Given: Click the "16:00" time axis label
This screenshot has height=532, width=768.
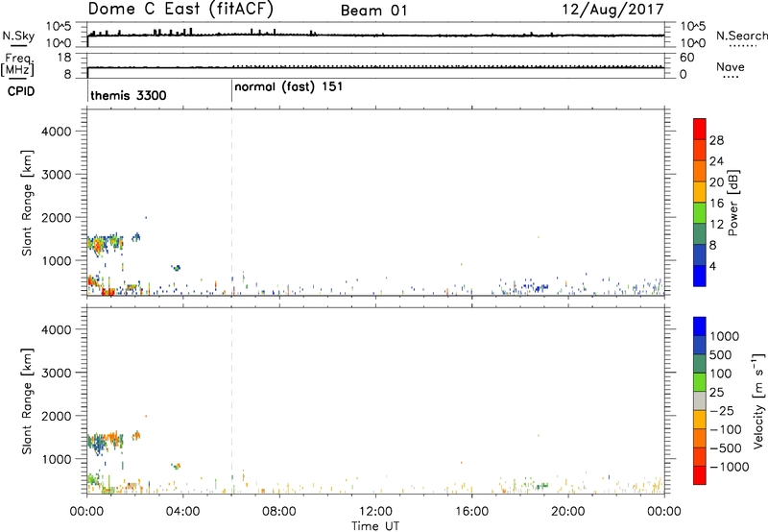Looking at the screenshot, I should click(x=471, y=512).
